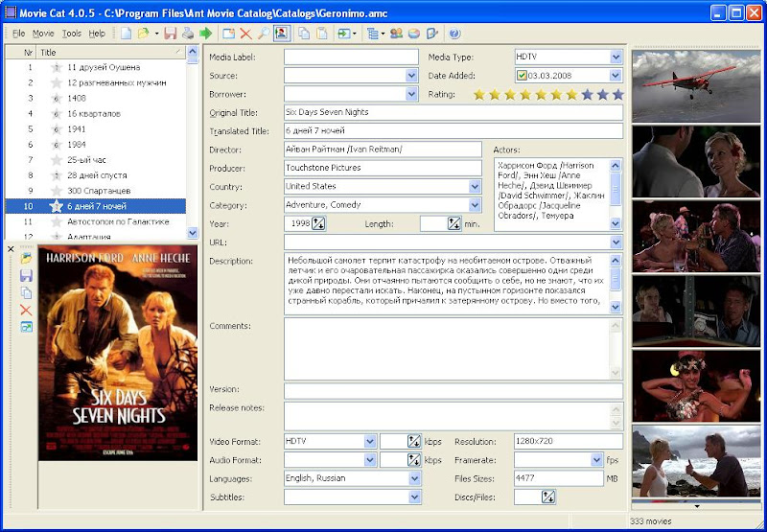Image resolution: width=767 pixels, height=532 pixels.
Task: Open the Country dropdown list
Action: point(475,187)
